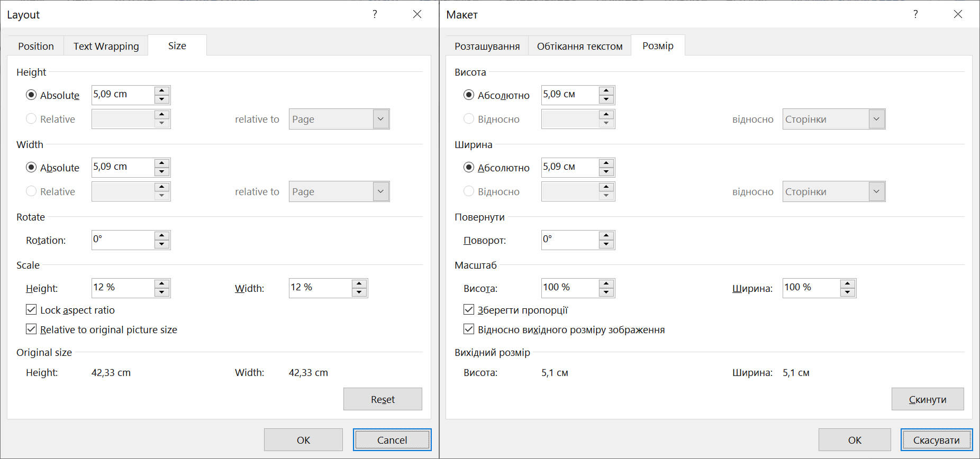Click into the Scale Height percentage field
980x459 pixels.
click(123, 288)
